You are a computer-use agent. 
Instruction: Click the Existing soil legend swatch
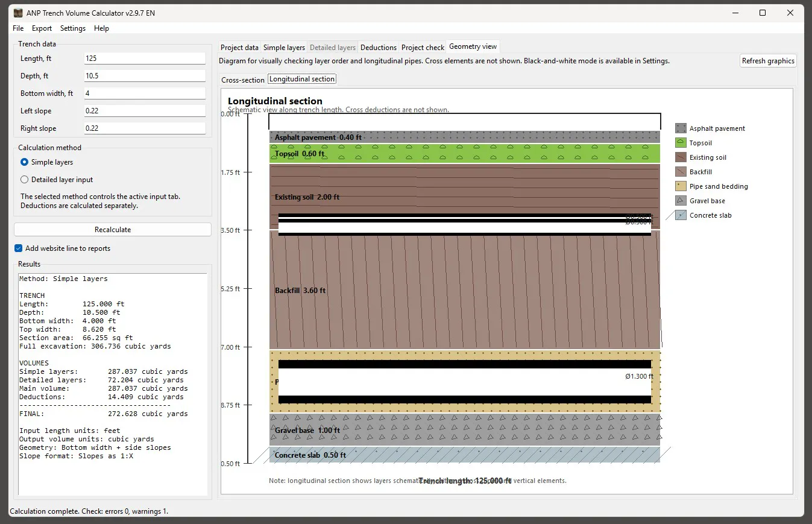click(681, 157)
